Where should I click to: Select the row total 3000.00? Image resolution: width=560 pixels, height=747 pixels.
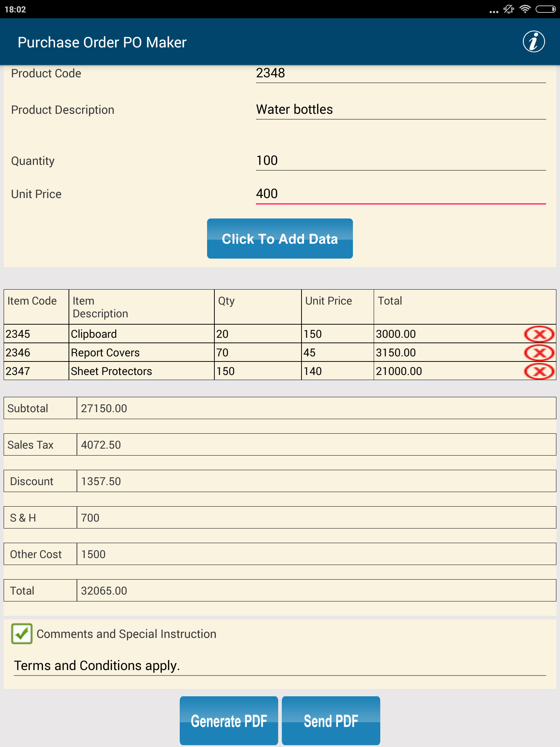pos(396,334)
